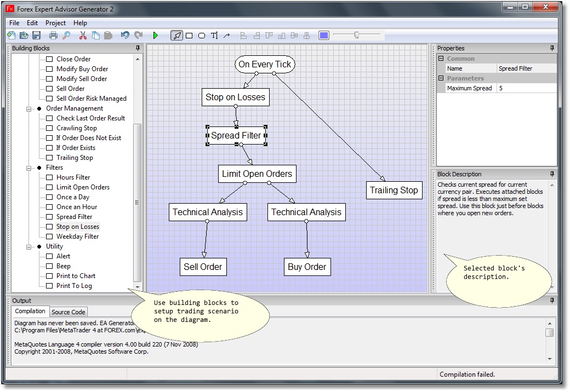Click the Maximum Spread value field
570x392 pixels.
click(x=526, y=88)
